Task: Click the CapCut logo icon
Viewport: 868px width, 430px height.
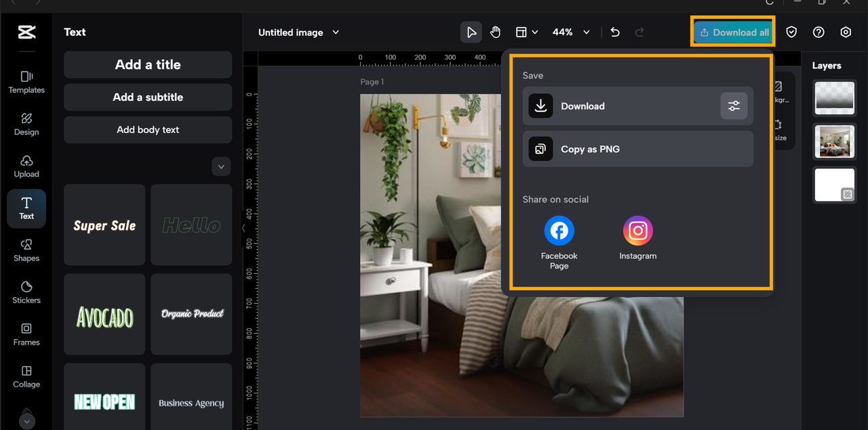Action: (26, 32)
